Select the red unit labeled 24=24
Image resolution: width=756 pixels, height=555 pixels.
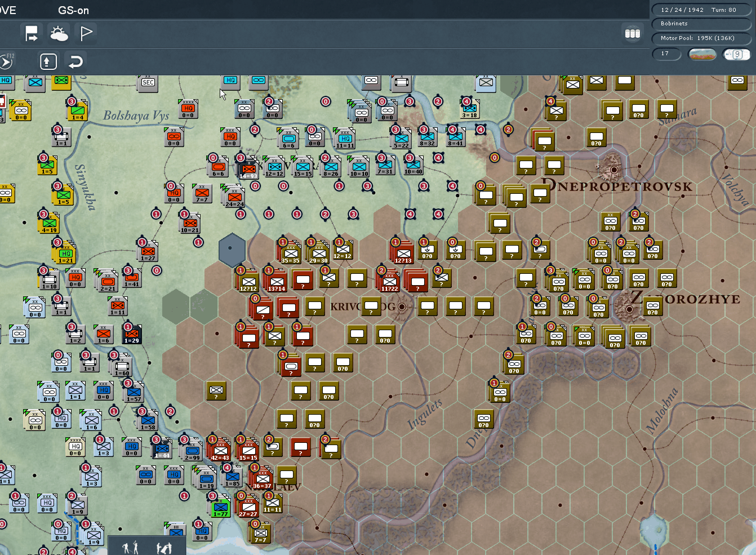[x=234, y=197]
